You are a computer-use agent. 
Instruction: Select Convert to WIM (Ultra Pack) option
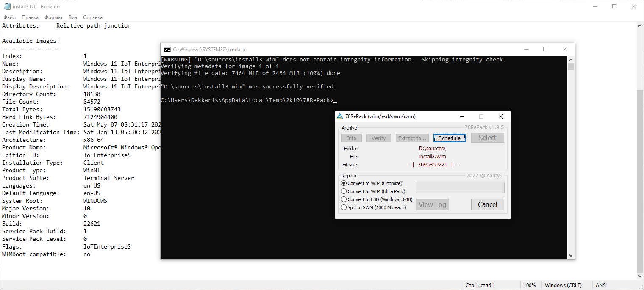pyautogui.click(x=373, y=191)
